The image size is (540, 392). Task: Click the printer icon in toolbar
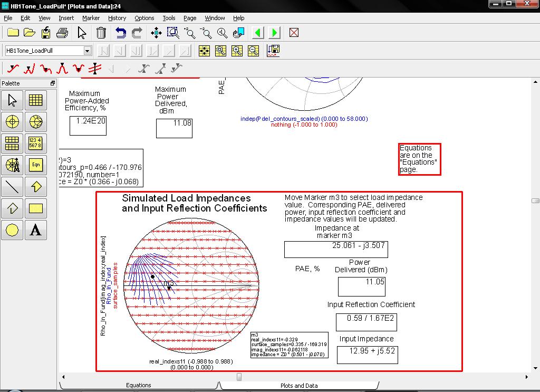62,33
